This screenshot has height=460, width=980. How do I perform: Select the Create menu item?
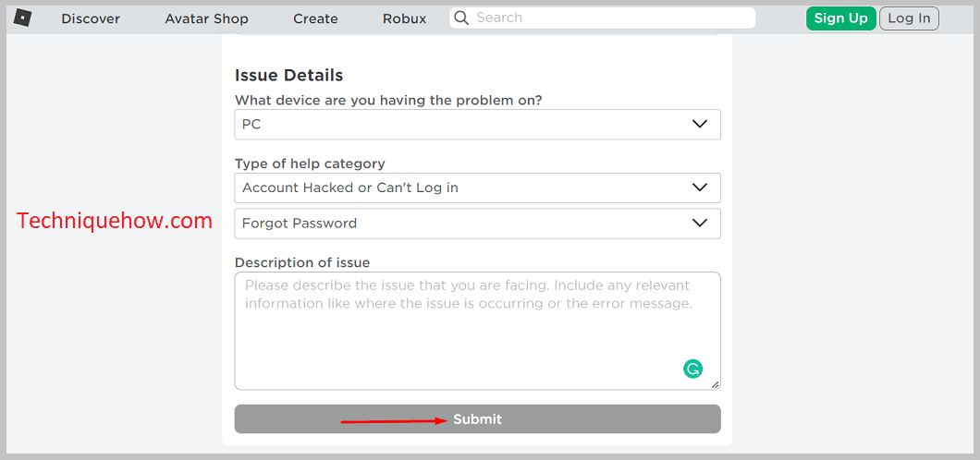pos(315,18)
